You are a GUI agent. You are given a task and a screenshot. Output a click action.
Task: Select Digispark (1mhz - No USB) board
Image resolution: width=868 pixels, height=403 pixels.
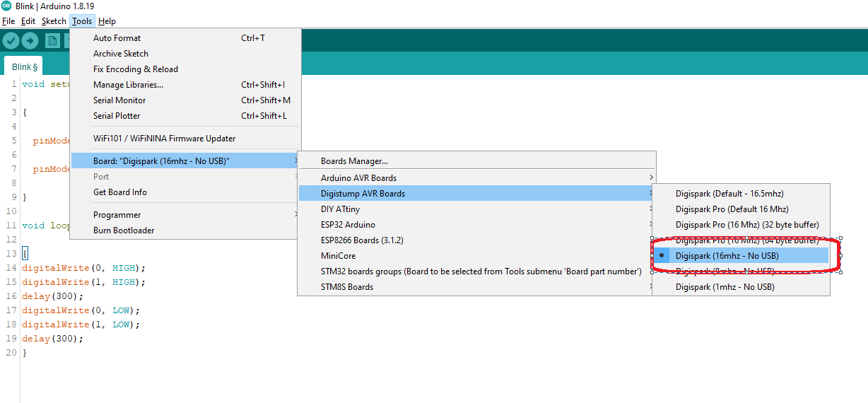[740, 287]
